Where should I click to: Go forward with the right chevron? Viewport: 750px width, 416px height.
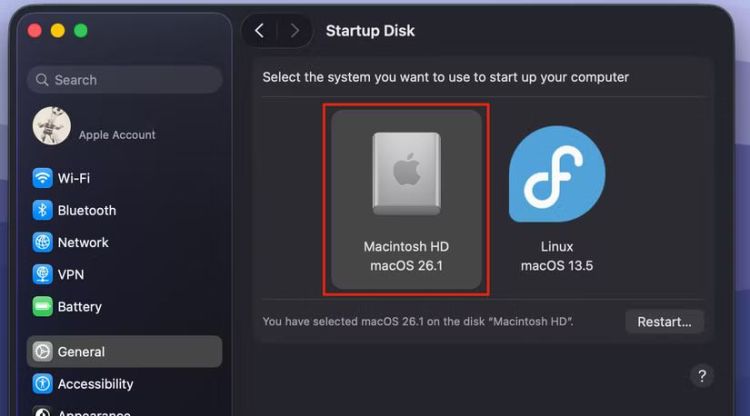click(294, 31)
